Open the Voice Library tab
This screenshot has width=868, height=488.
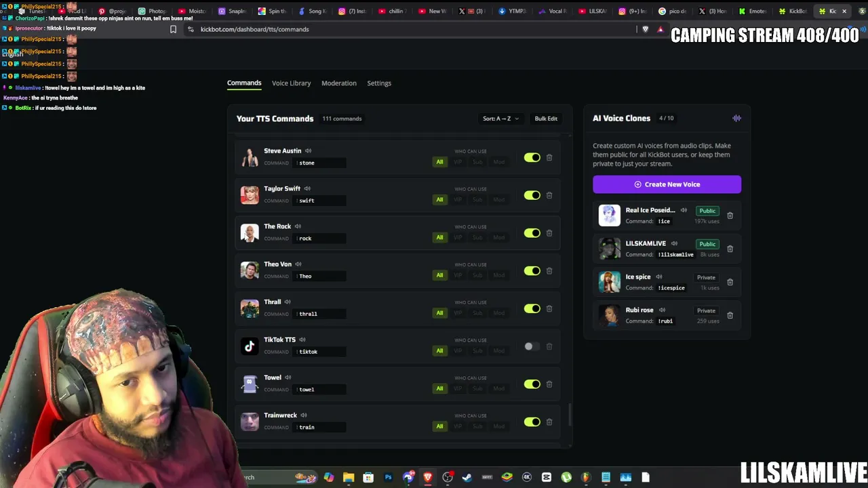(291, 83)
